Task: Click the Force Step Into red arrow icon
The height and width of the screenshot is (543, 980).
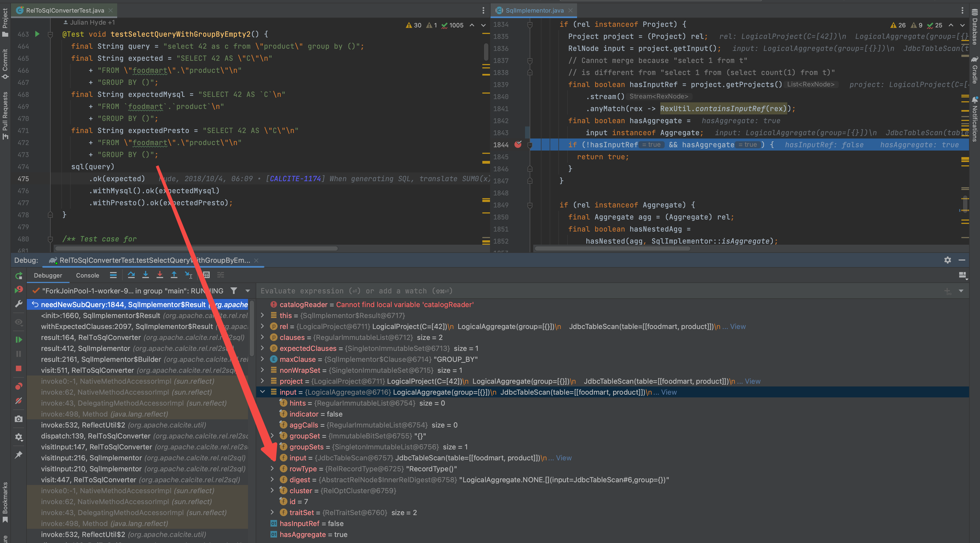Action: pos(160,275)
